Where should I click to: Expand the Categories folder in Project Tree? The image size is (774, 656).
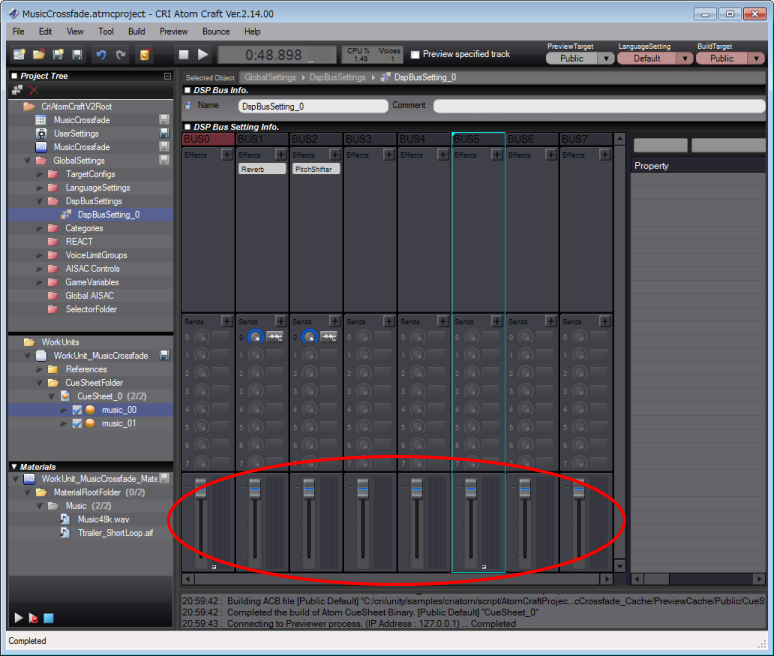tap(40, 228)
